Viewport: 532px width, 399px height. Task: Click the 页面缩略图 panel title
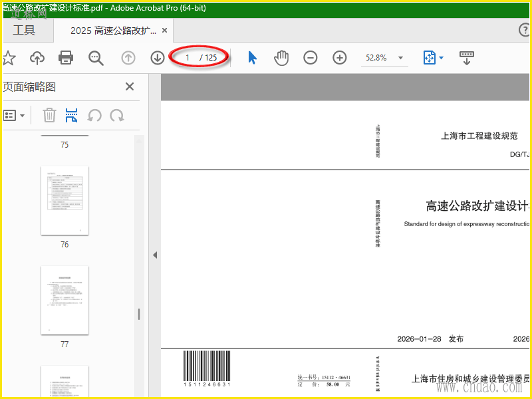pos(29,87)
